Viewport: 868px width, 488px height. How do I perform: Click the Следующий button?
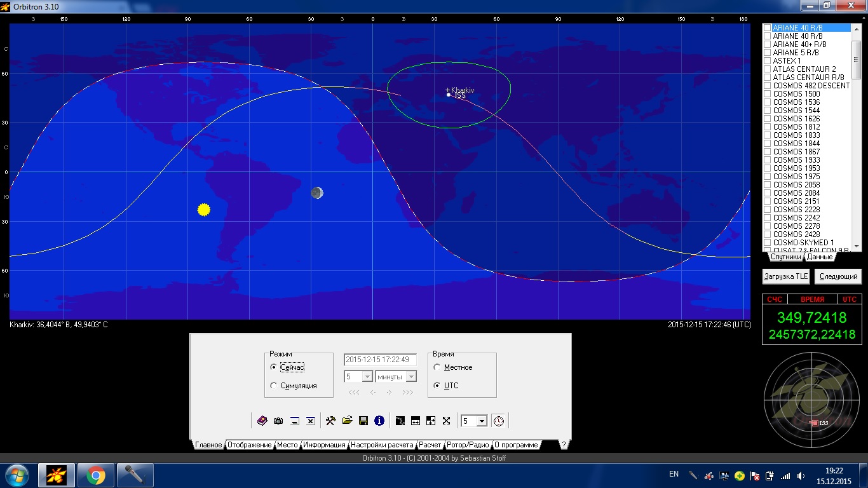coord(838,276)
